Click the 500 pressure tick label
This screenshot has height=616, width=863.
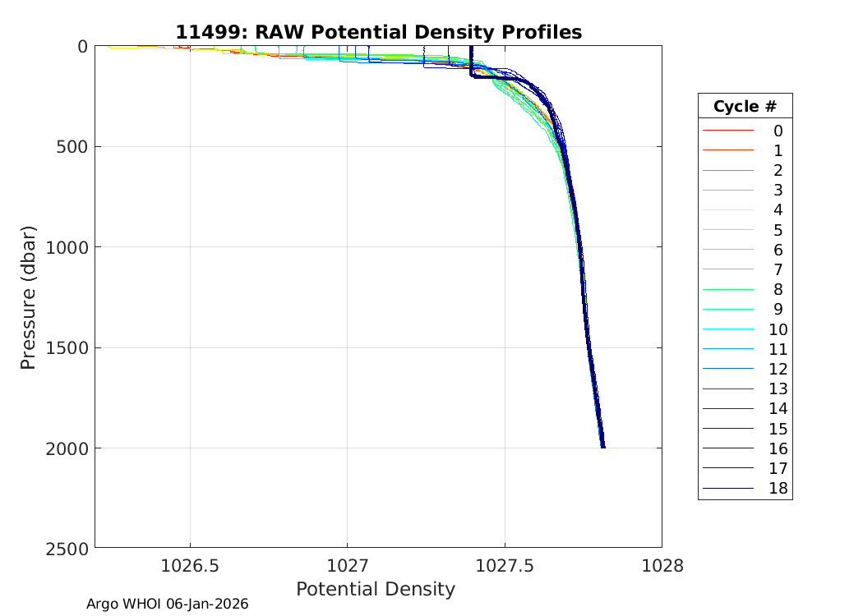[x=75, y=147]
